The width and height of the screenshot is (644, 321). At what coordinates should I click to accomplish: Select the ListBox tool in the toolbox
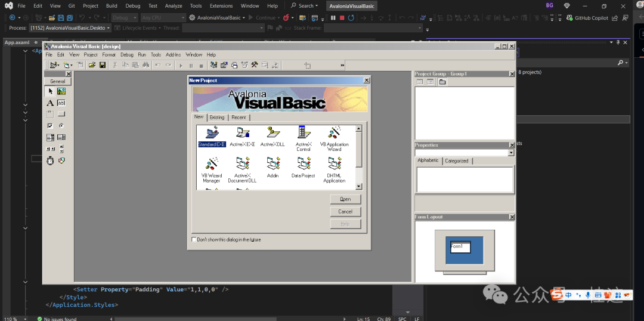click(61, 137)
